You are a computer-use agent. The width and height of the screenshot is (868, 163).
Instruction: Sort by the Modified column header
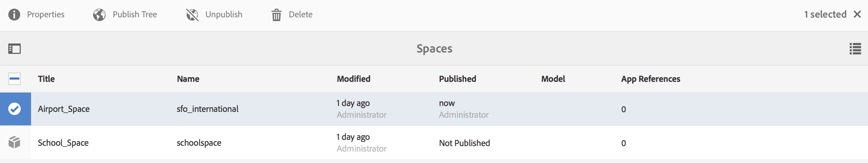coord(354,79)
